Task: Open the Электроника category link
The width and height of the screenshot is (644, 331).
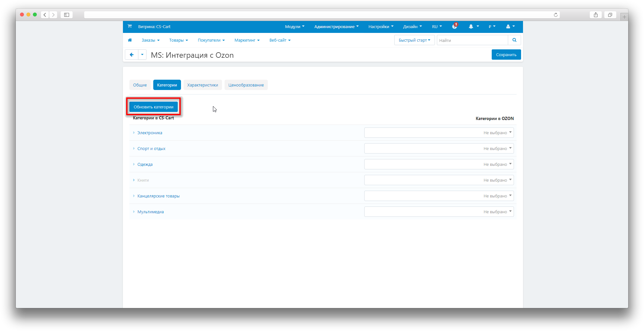Action: click(150, 133)
